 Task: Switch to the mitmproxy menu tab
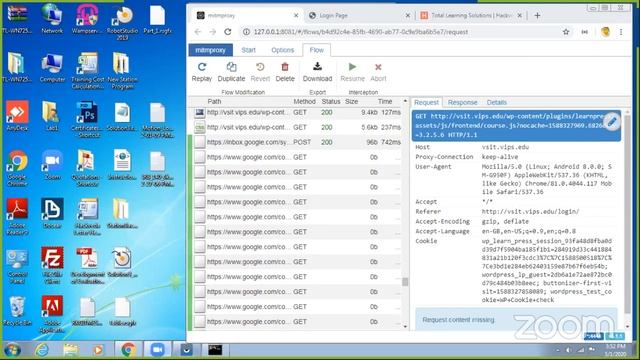211,50
